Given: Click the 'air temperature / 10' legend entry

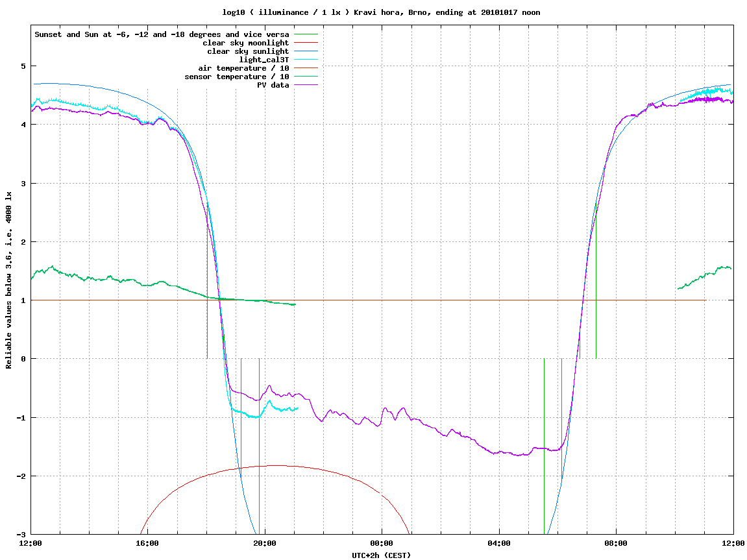Looking at the screenshot, I should 243,68.
